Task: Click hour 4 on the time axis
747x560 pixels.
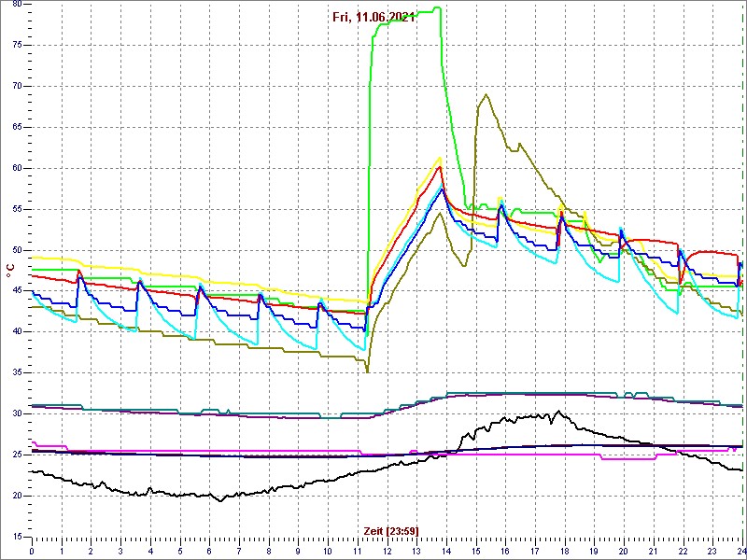Action: pos(150,551)
